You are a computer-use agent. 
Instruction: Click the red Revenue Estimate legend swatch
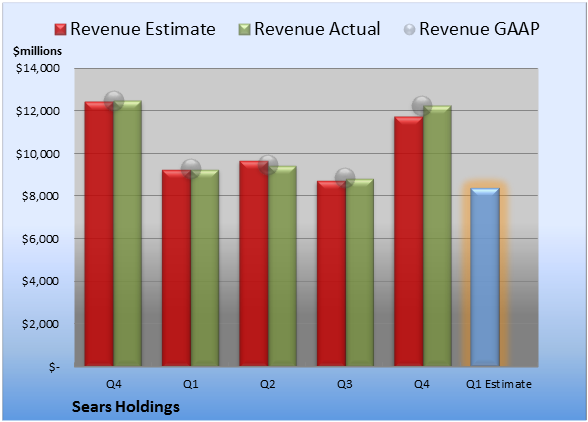tap(60, 30)
